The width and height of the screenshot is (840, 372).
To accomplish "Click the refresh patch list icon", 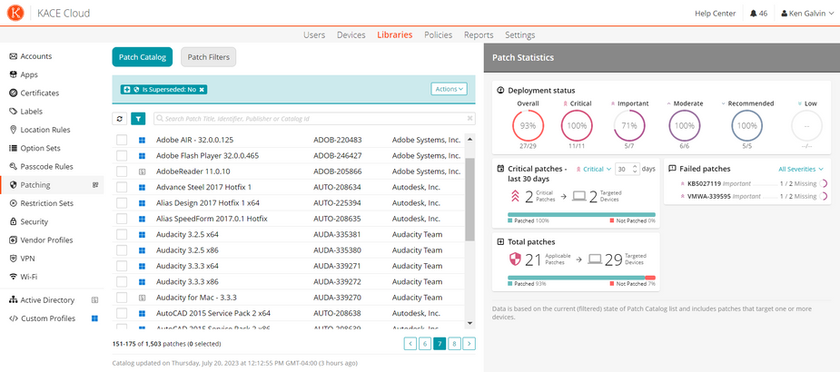I will (x=119, y=118).
